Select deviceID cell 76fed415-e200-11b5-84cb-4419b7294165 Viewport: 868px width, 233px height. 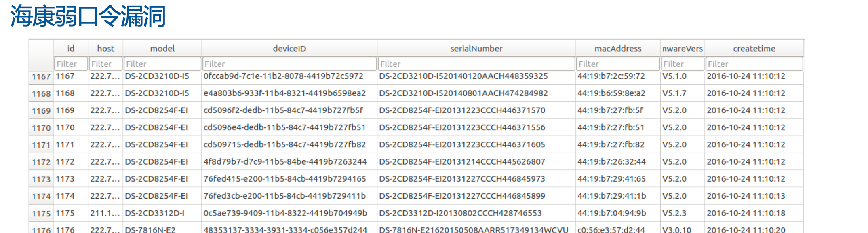point(289,179)
